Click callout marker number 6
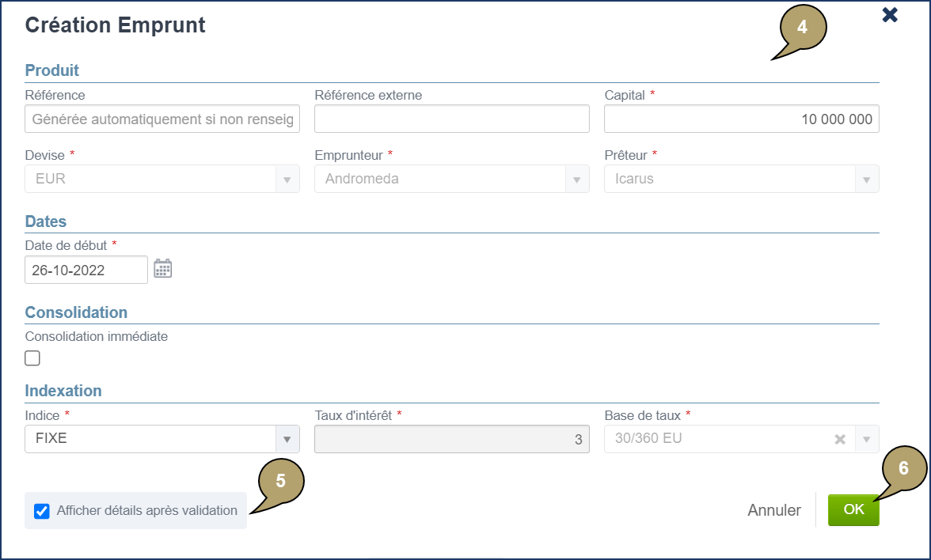This screenshot has width=931, height=560. 903,468
